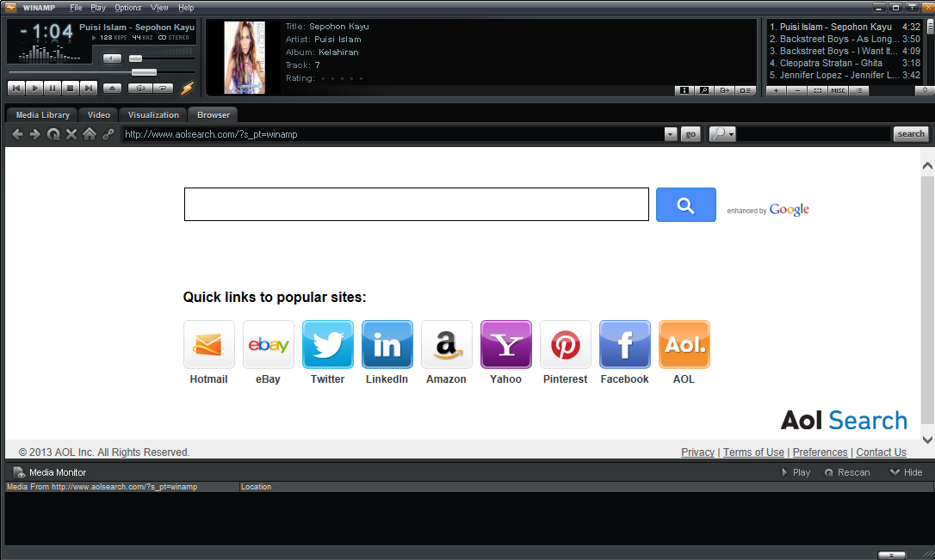Viewport: 935px width, 560px height.
Task: Open the file info button
Action: tap(684, 90)
